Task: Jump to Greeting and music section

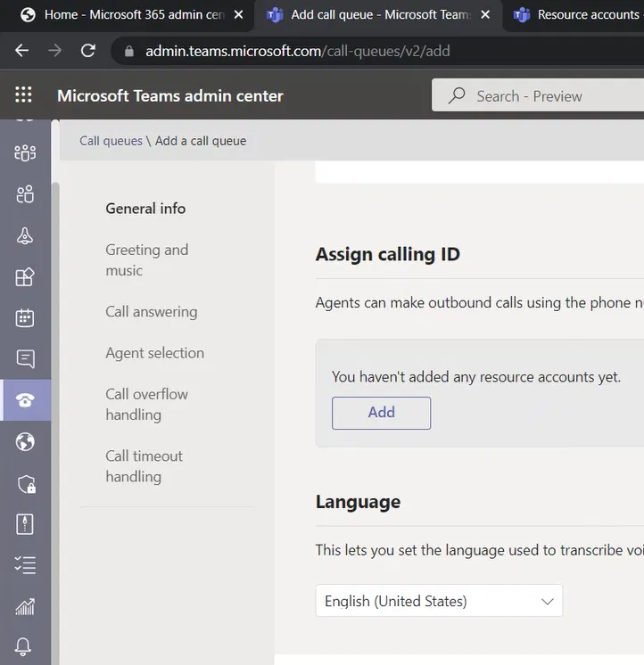Action: pyautogui.click(x=146, y=260)
